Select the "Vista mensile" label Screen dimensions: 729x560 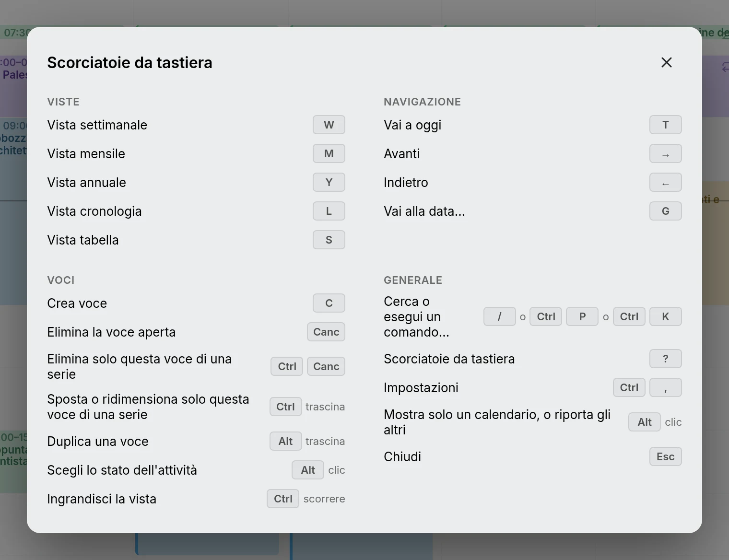(x=86, y=153)
